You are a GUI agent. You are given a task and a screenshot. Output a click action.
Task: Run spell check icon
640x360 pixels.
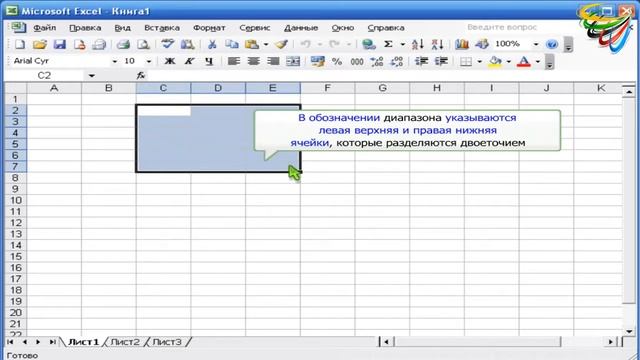pos(167,44)
